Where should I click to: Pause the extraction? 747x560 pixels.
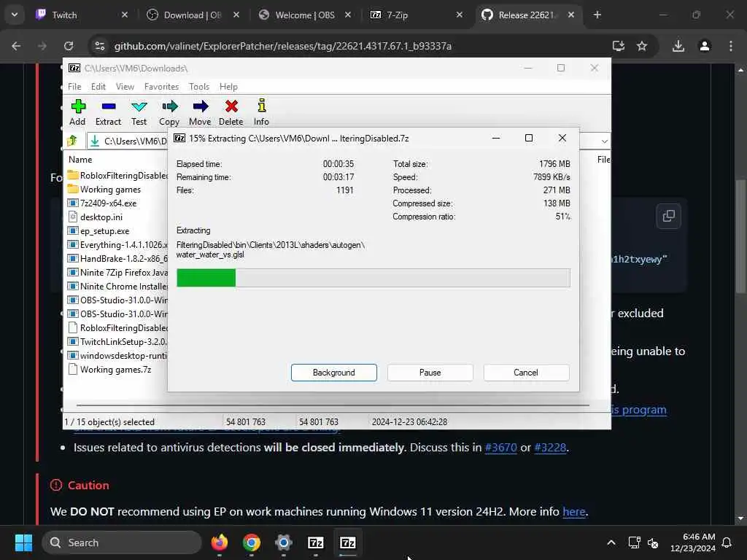[430, 373]
